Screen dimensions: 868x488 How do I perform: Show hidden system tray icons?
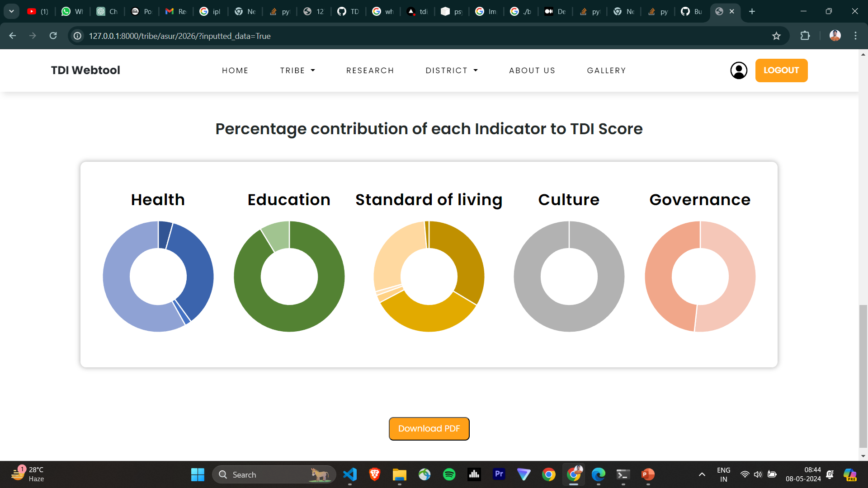(x=702, y=474)
